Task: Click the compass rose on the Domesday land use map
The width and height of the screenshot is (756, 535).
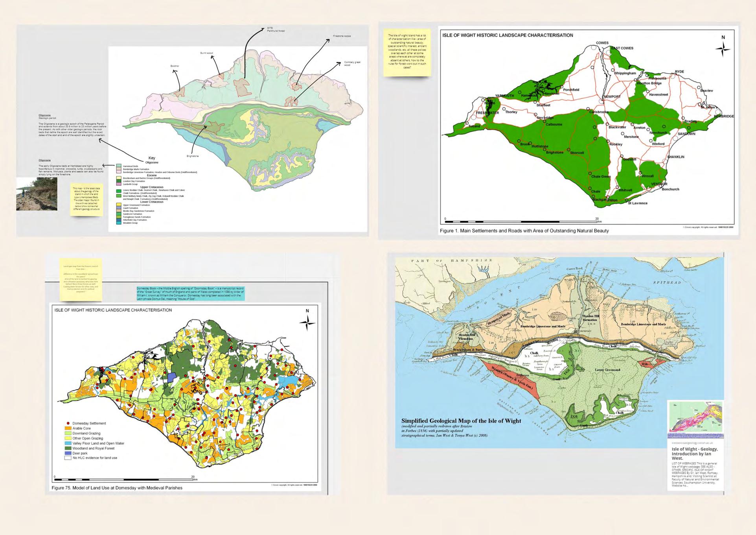Action: [307, 323]
